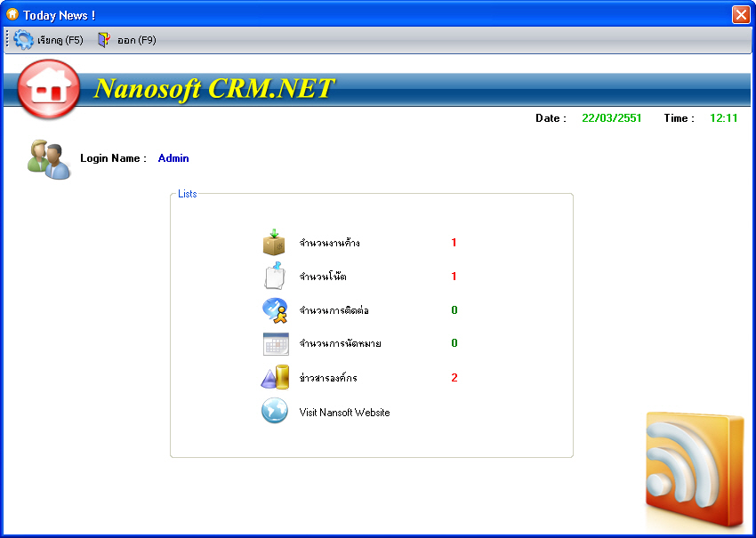The image size is (756, 538).
Task: Click the pending jobs count 1
Action: click(x=454, y=243)
